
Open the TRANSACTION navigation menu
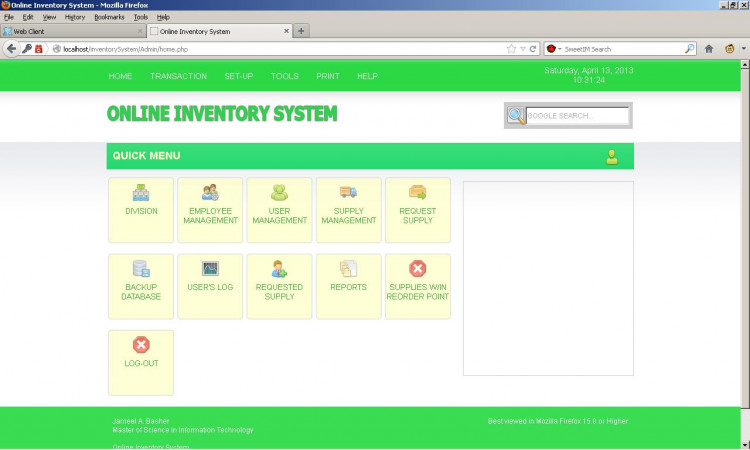pos(178,76)
